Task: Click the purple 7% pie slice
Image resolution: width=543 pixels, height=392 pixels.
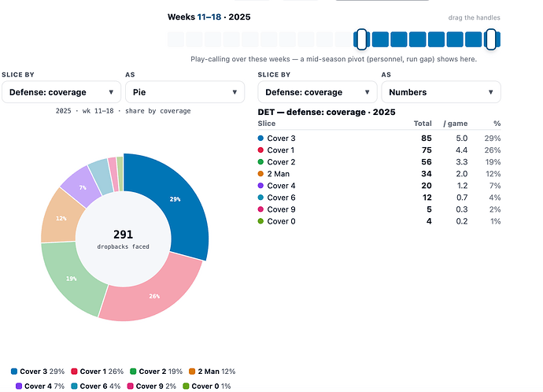Action: [82, 187]
